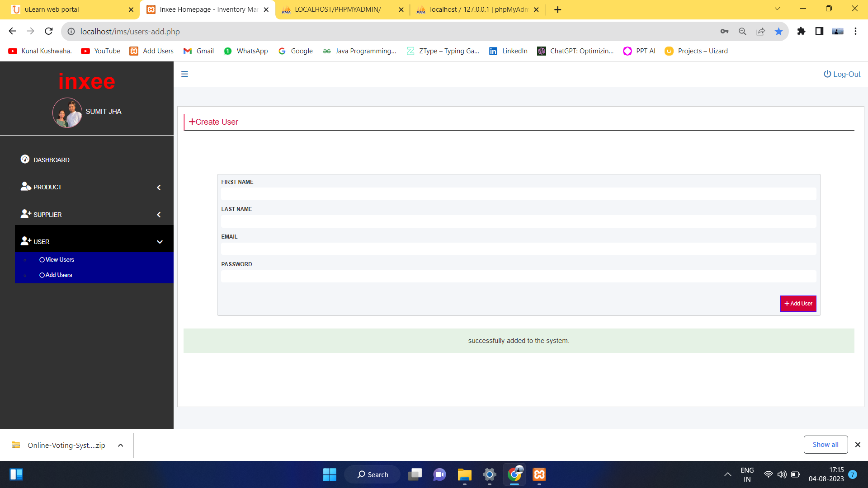The width and height of the screenshot is (868, 488).
Task: Select the Supplier sidebar icon
Action: pyautogui.click(x=26, y=214)
